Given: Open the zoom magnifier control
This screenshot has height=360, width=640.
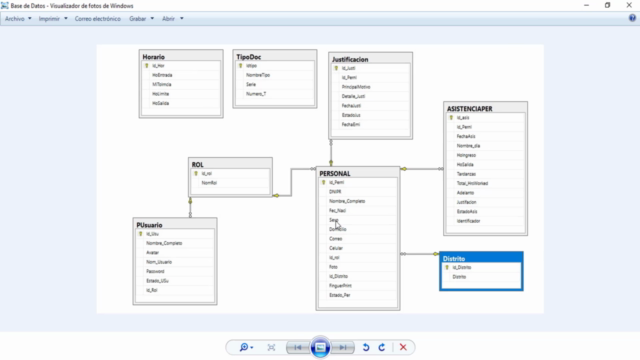Looking at the screenshot, I should click(244, 347).
